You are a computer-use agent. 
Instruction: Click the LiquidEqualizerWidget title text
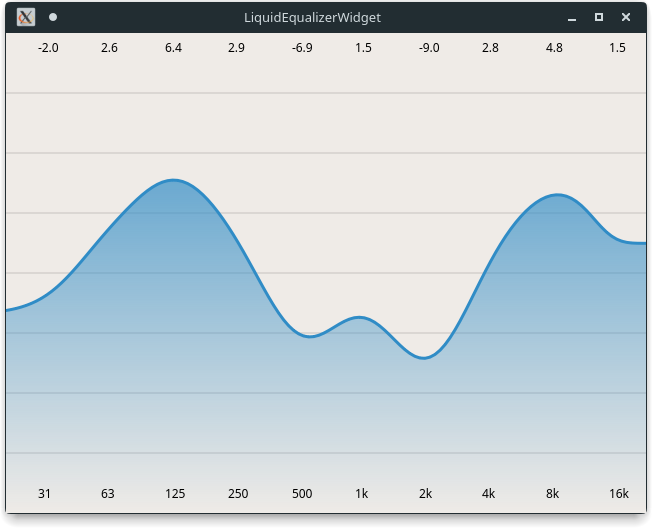tap(312, 17)
